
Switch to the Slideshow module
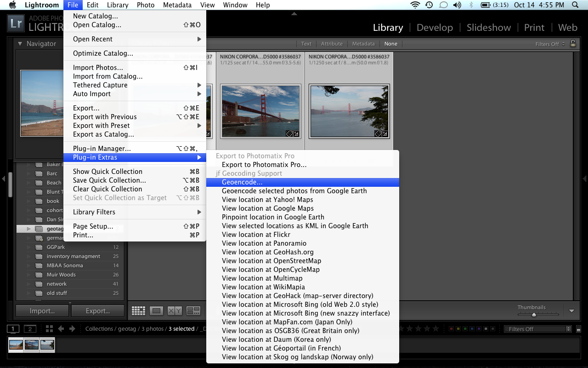coord(488,28)
